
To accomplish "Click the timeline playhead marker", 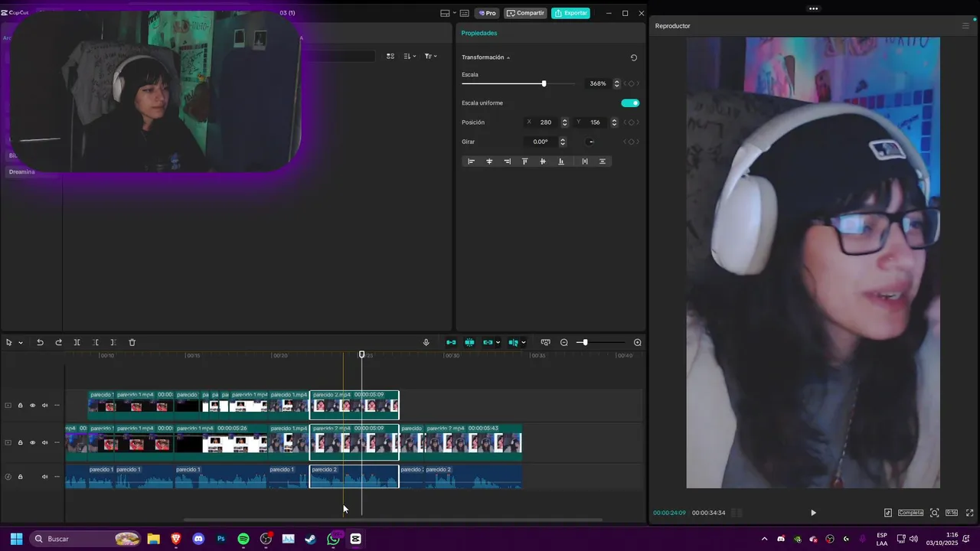I will pyautogui.click(x=362, y=354).
